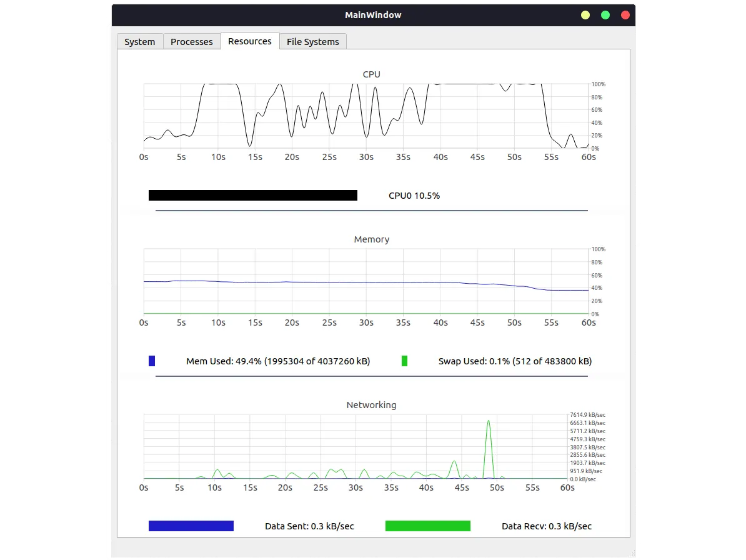Click the CPU0 10.5% label
746x560 pixels.
click(x=414, y=196)
